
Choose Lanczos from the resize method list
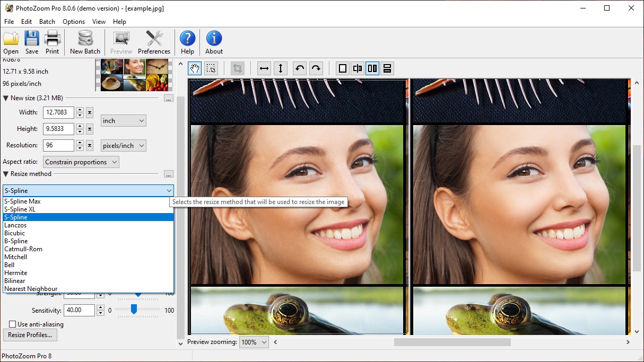[x=16, y=225]
